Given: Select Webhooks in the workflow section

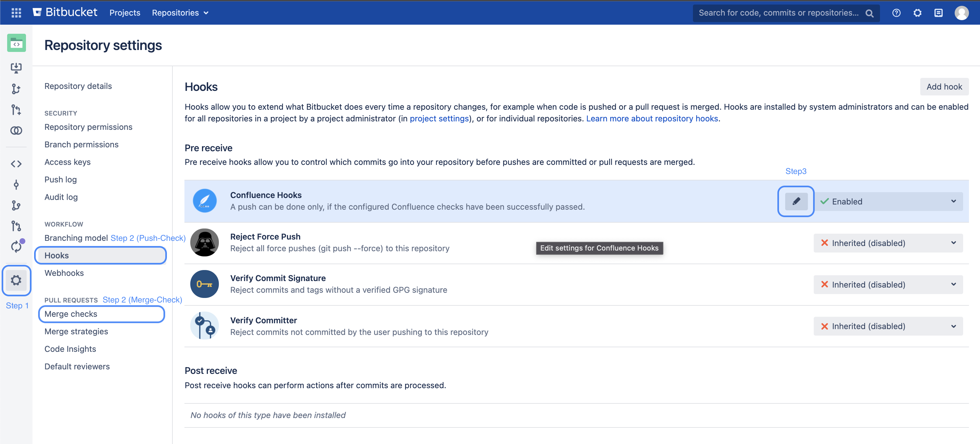Looking at the screenshot, I should pos(64,273).
